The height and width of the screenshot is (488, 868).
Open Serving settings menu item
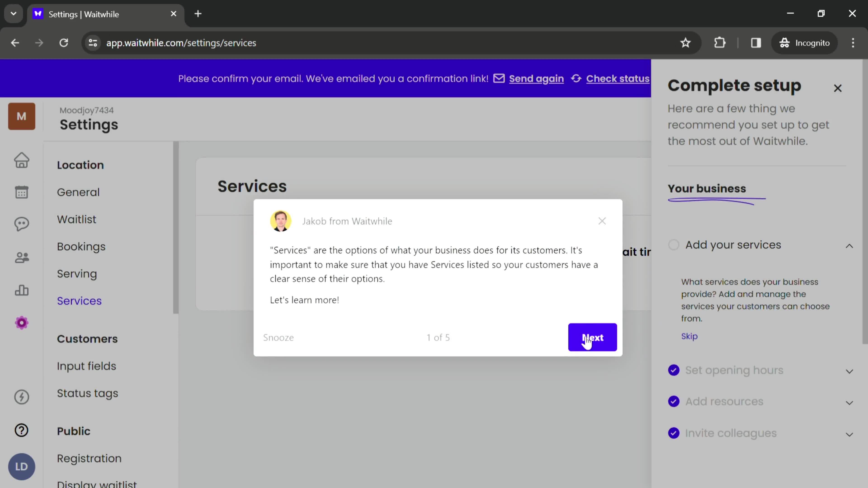77,274
